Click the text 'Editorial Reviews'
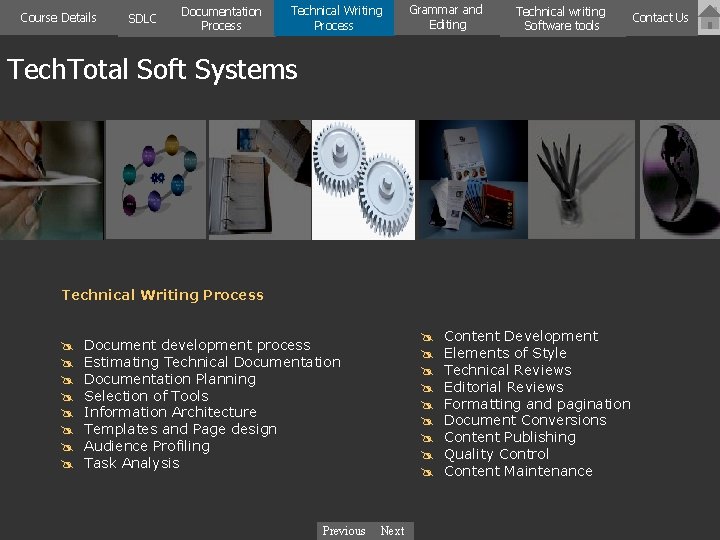The image size is (720, 540). tap(503, 387)
